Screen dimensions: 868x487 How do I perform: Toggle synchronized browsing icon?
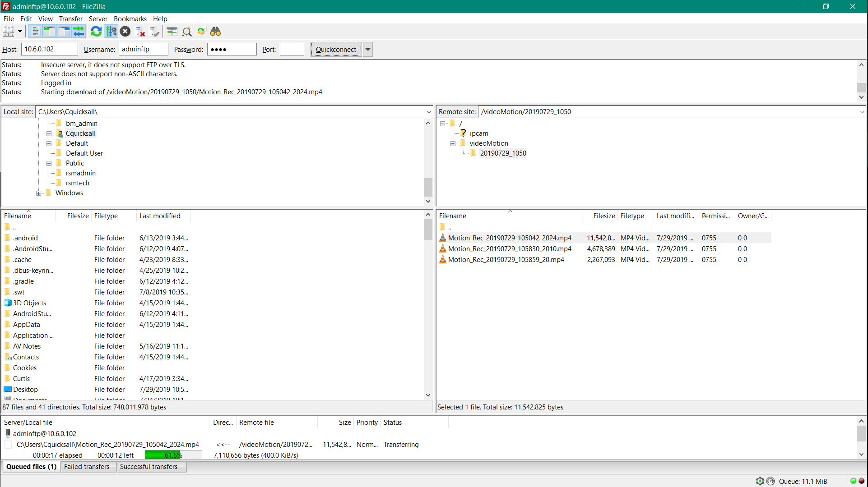coord(201,32)
